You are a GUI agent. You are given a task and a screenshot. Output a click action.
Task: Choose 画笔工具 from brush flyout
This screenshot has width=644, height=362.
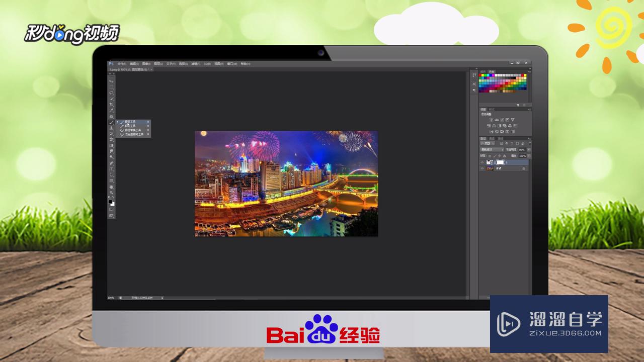coord(134,122)
